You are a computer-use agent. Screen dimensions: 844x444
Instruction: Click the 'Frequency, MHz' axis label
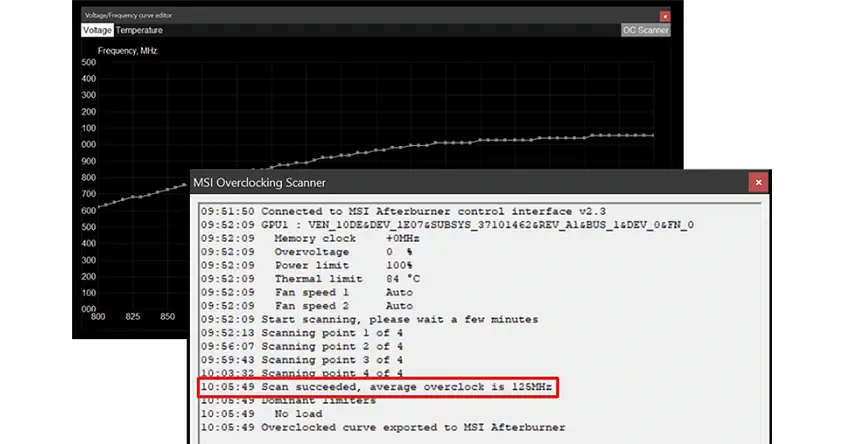(x=128, y=51)
